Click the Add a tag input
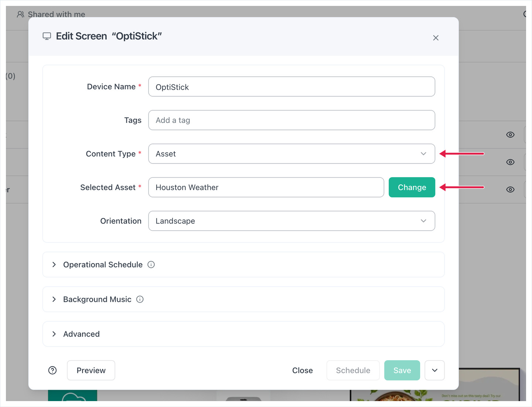 [291, 120]
